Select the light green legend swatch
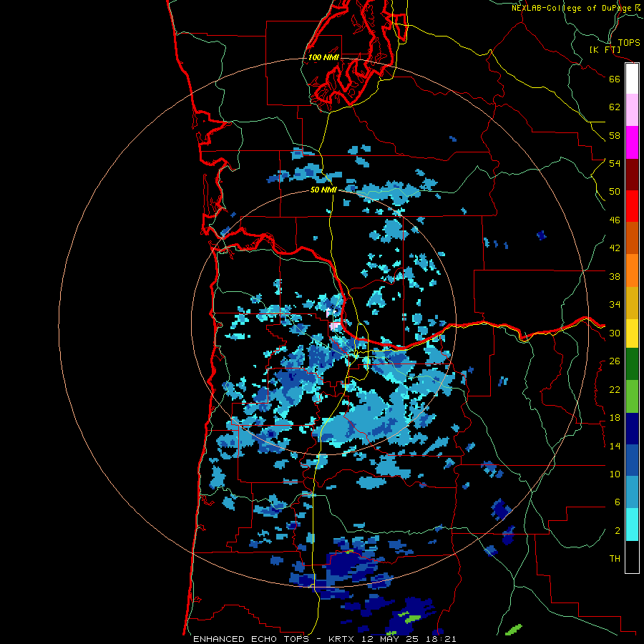Image resolution: width=644 pixels, height=644 pixels. (x=632, y=396)
